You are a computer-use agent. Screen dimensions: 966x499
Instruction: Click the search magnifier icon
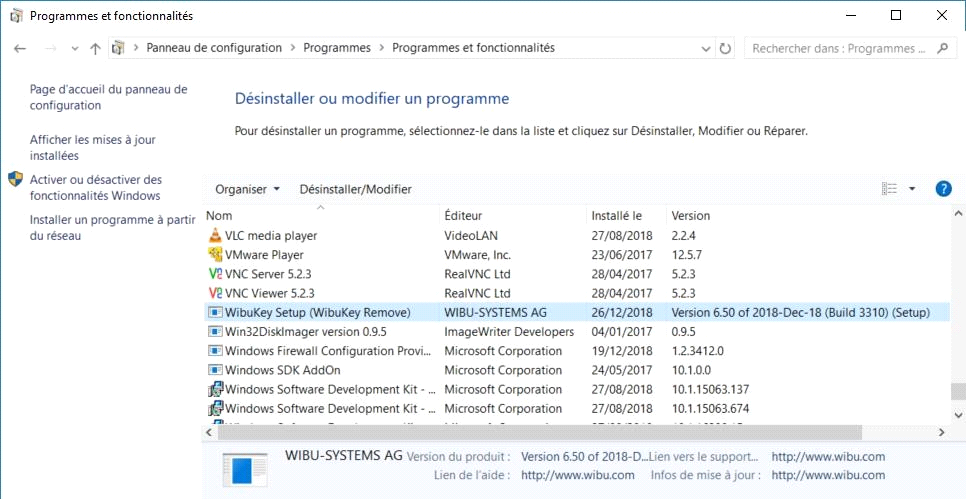click(x=942, y=48)
